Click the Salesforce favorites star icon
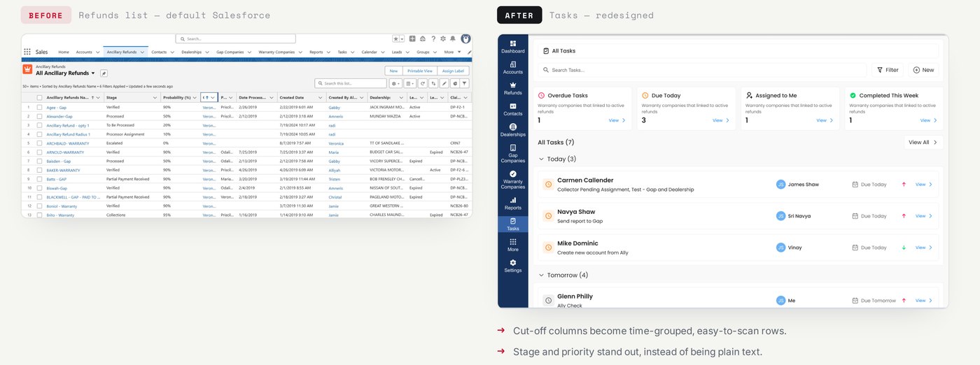Viewport: 980px width, 365px height. tap(395, 39)
